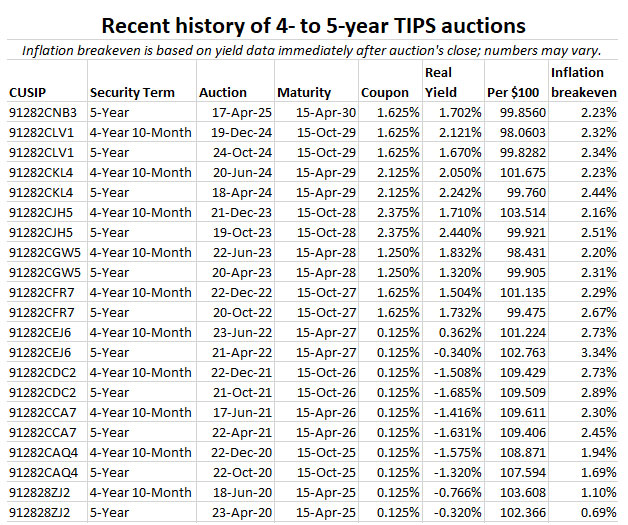Select the 19-Dec-24 auction date cell
Image resolution: width=628 pixels, height=525 pixels.
pyautogui.click(x=236, y=133)
